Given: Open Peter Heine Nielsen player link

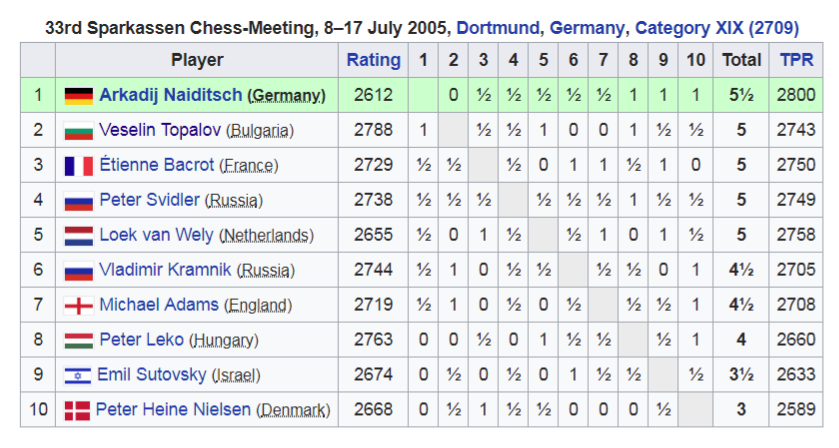Looking at the screenshot, I should pyautogui.click(x=173, y=409).
